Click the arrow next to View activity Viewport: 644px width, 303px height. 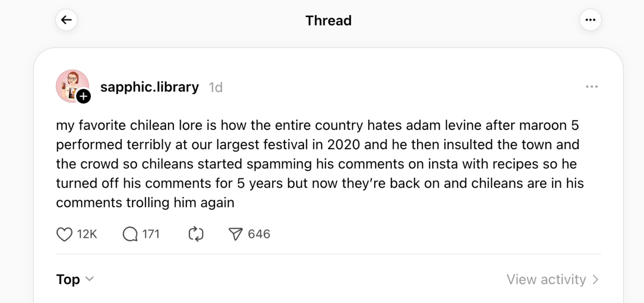pyautogui.click(x=596, y=279)
